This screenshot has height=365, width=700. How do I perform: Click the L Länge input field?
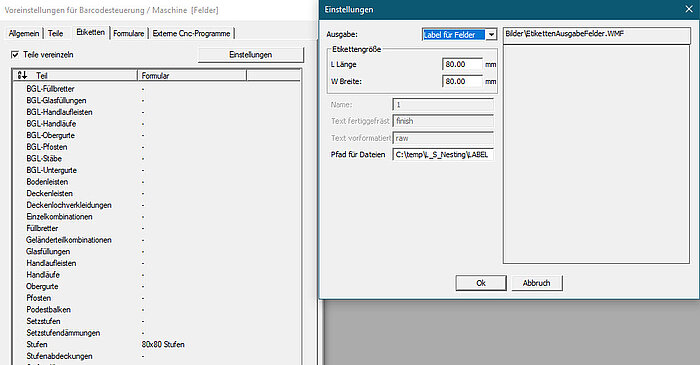point(462,64)
